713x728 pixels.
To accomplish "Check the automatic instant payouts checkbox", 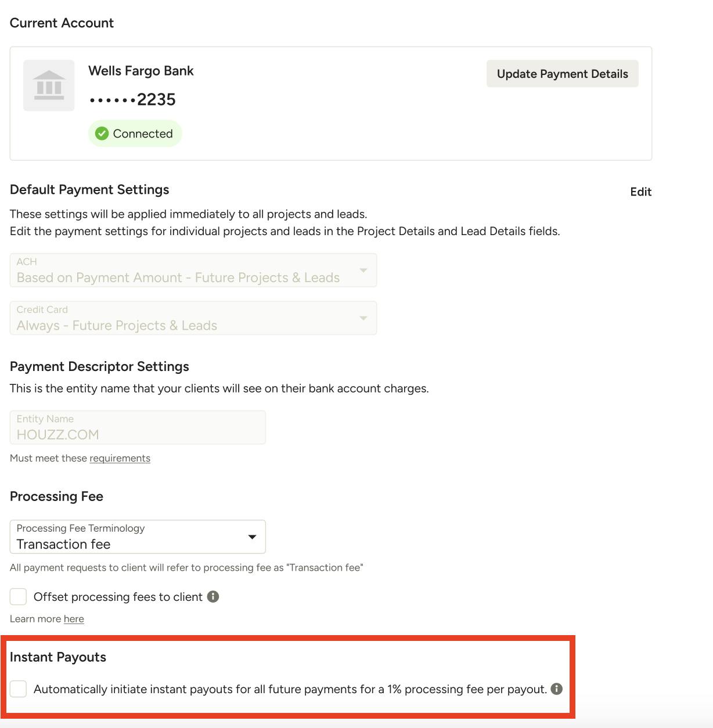I will (x=18, y=689).
